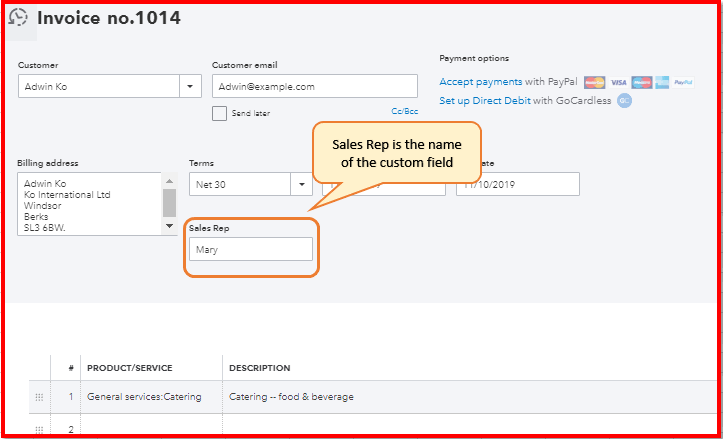Click the VISA card icon

pos(618,83)
